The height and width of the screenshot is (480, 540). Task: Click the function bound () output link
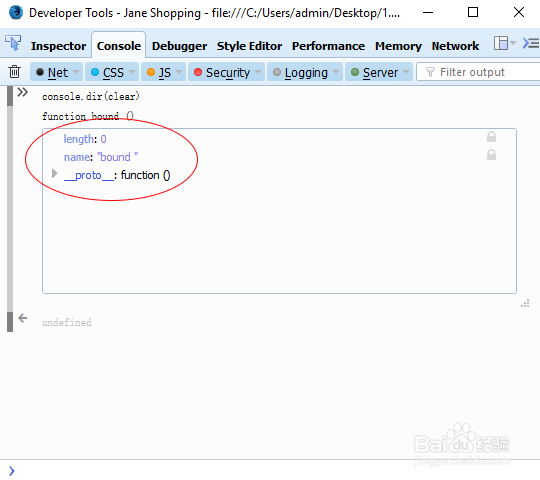tap(88, 116)
